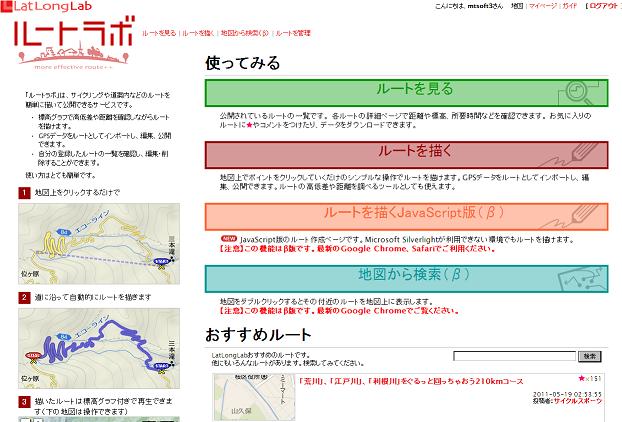Click the magnifier icon on ルートを見る banner
The image size is (622, 422).
(x=583, y=91)
